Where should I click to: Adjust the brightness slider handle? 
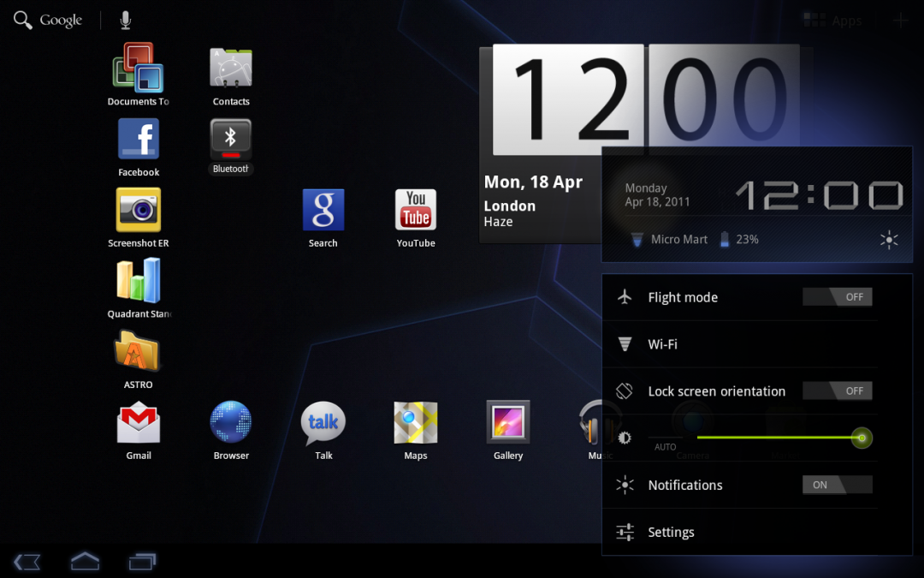point(862,438)
